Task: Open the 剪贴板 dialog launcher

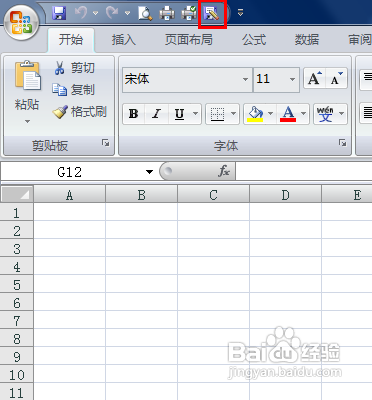Action: coord(106,143)
